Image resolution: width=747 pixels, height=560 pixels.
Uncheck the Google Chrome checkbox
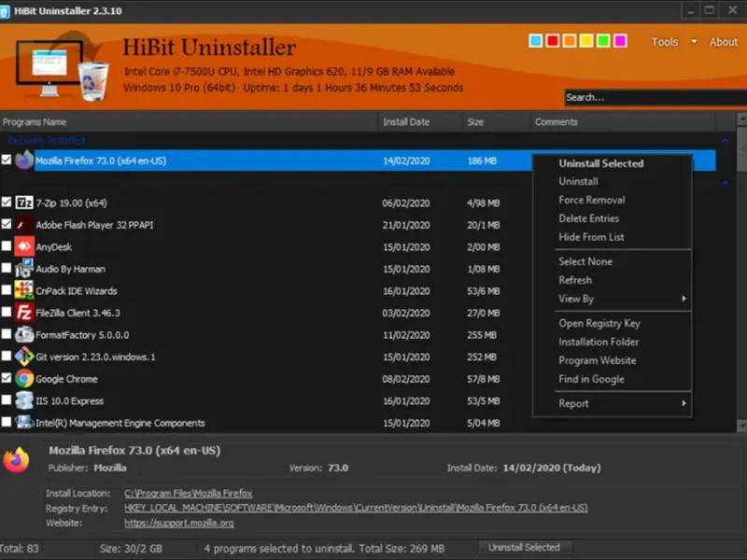coord(7,378)
